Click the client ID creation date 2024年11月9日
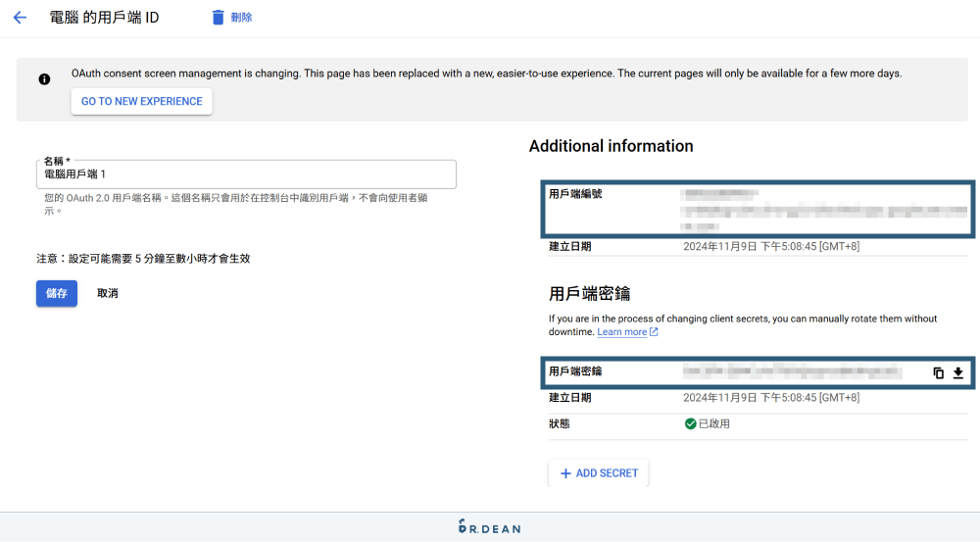 (x=771, y=246)
